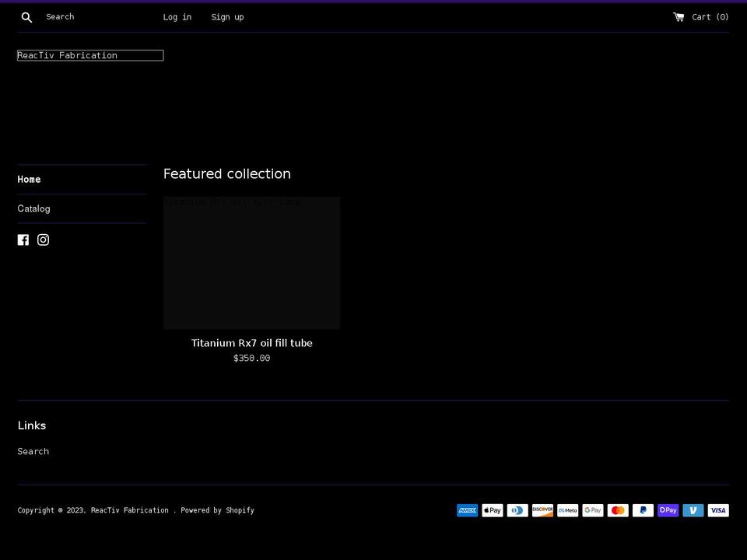The height and width of the screenshot is (560, 747).
Task: Click the Visa payment icon
Action: point(717,510)
